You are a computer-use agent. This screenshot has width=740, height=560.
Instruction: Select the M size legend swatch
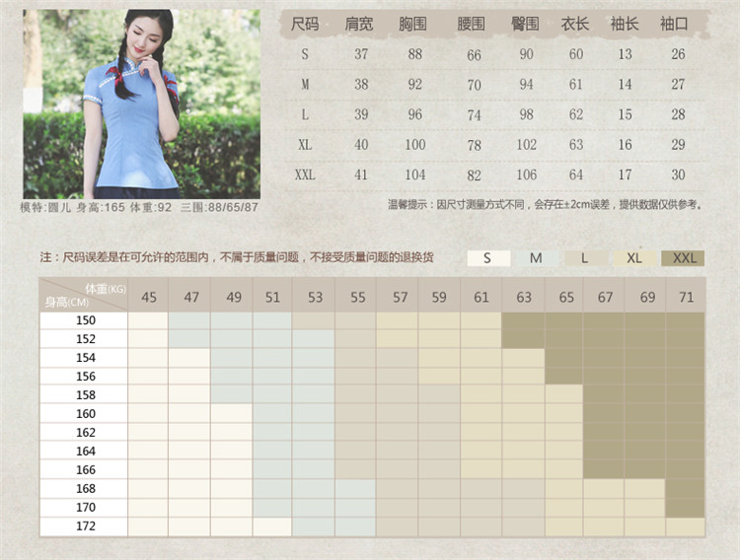tap(536, 258)
